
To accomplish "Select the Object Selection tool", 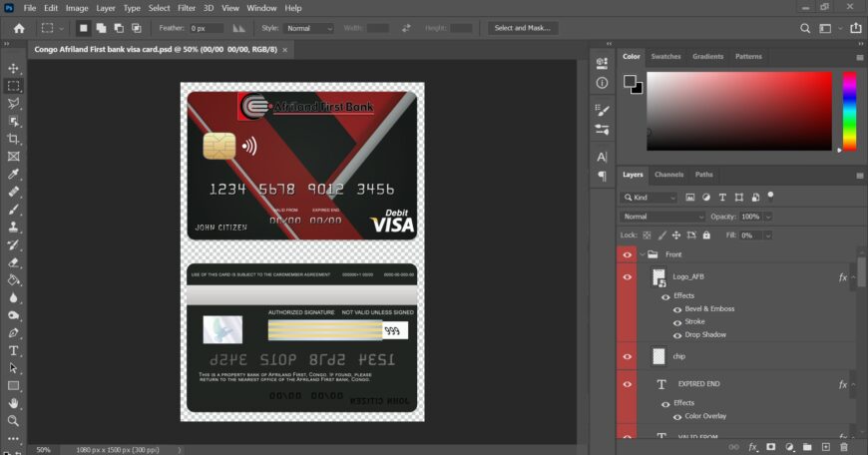I will 13,121.
